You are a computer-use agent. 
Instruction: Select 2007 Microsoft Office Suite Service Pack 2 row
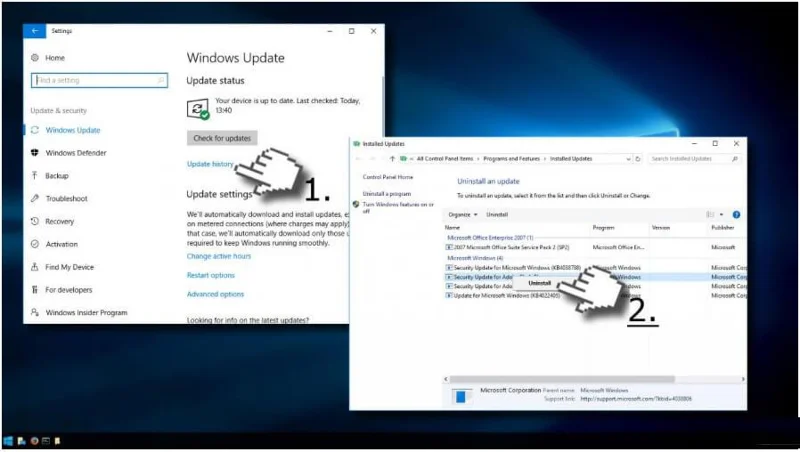click(x=594, y=247)
